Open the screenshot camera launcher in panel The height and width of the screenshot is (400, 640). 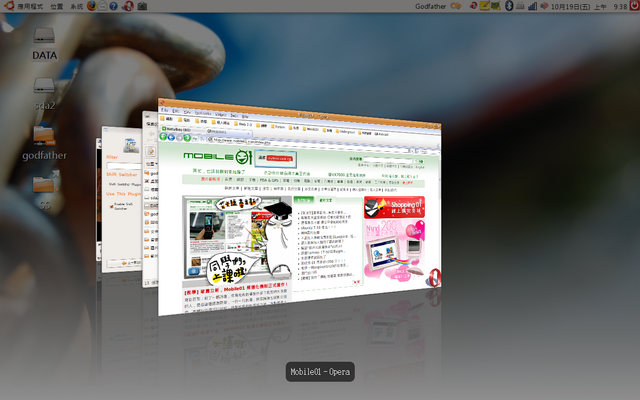(x=142, y=6)
